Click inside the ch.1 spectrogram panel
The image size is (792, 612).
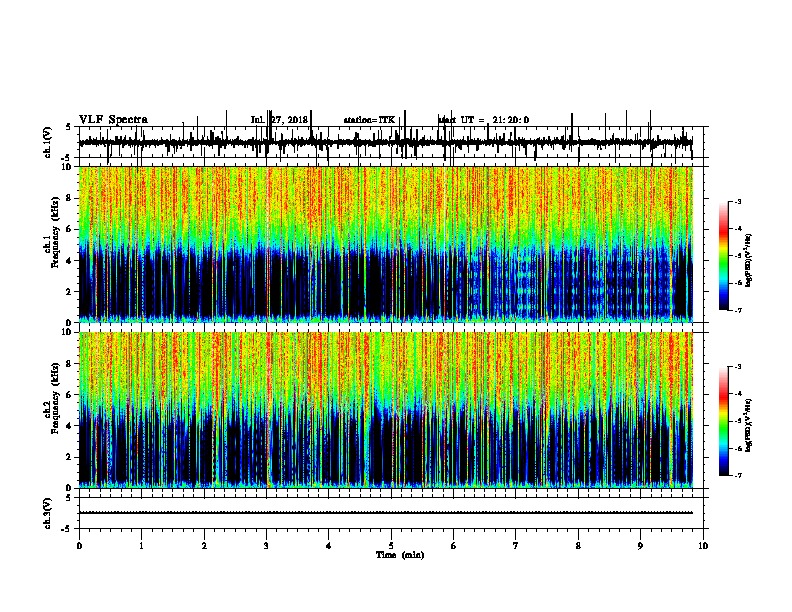385,244
